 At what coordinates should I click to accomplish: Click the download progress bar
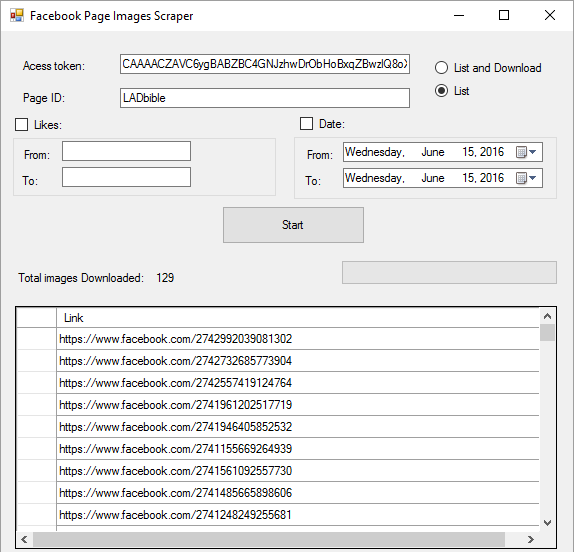[449, 272]
